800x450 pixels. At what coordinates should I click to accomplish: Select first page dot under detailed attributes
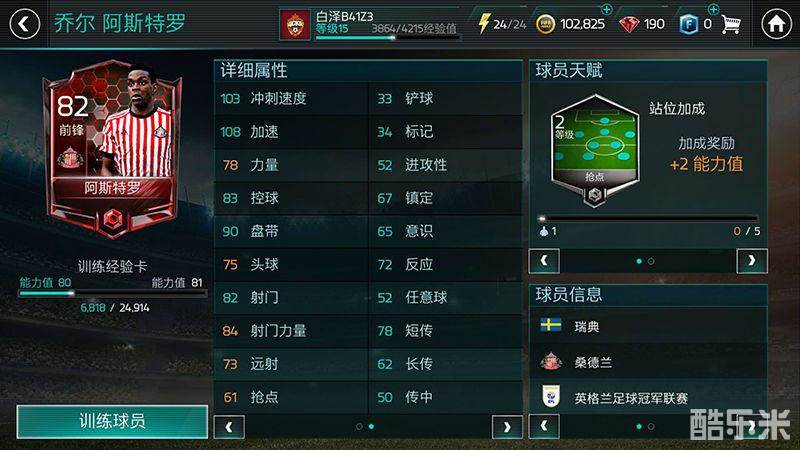(x=359, y=426)
